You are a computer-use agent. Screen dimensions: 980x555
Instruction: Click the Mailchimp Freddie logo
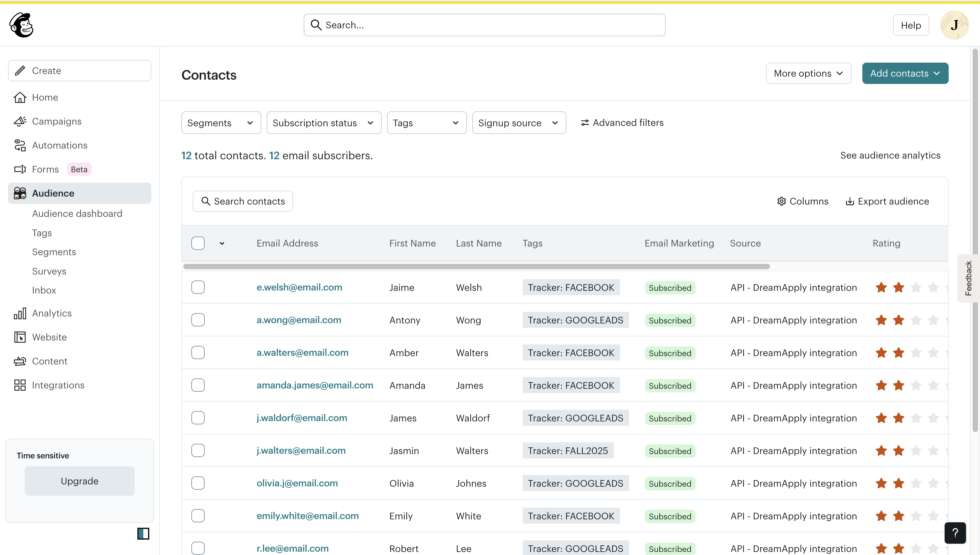click(21, 25)
